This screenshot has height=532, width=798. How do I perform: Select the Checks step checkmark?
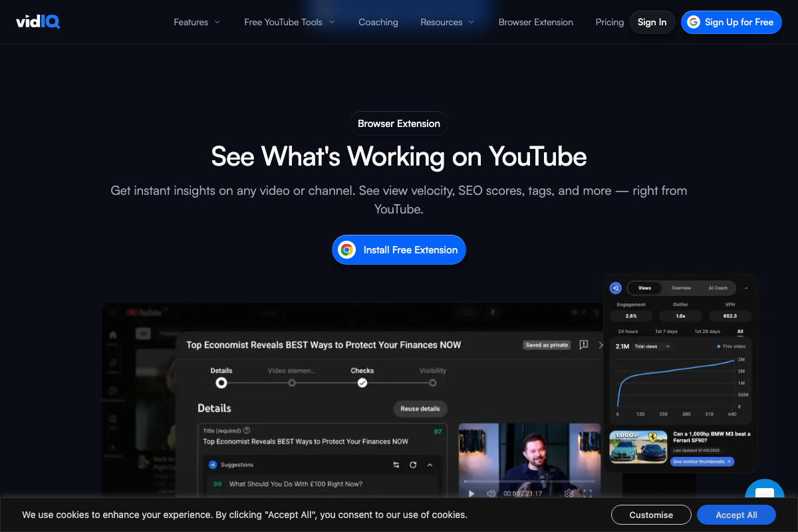[362, 383]
